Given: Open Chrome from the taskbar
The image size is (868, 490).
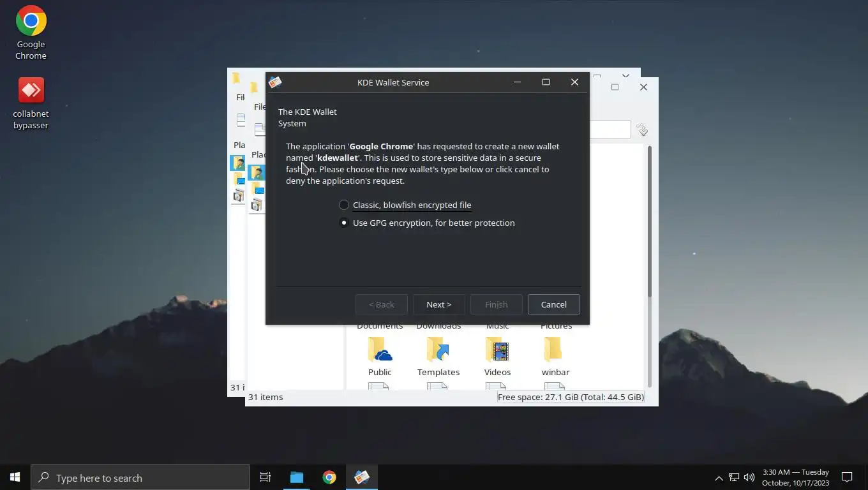Looking at the screenshot, I should [329, 477].
